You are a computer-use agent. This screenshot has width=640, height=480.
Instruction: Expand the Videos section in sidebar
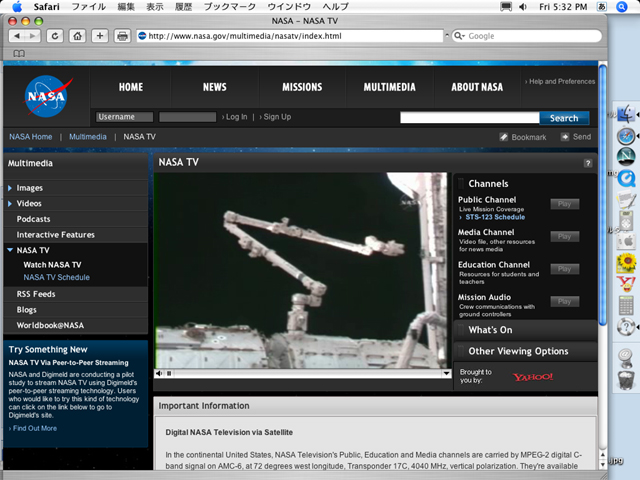10,203
